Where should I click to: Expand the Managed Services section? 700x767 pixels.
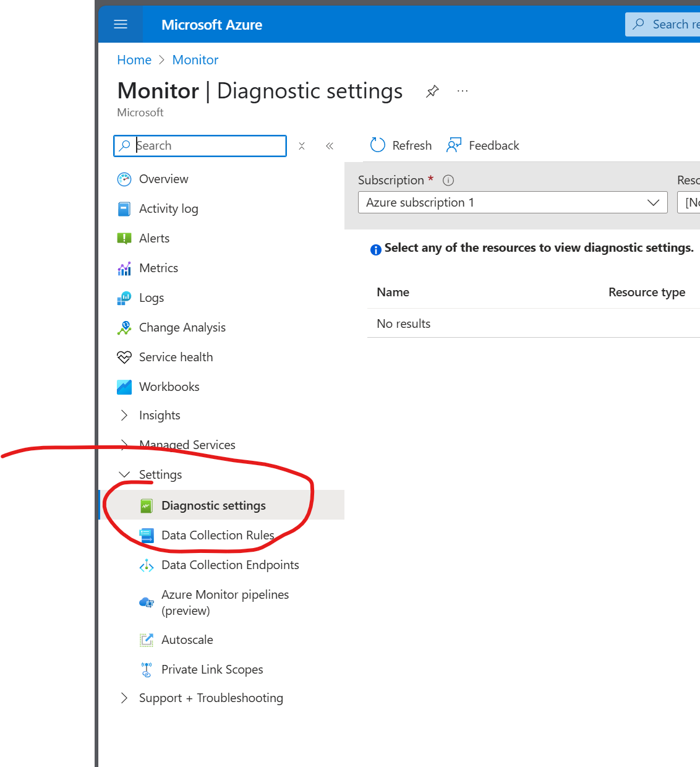[124, 444]
